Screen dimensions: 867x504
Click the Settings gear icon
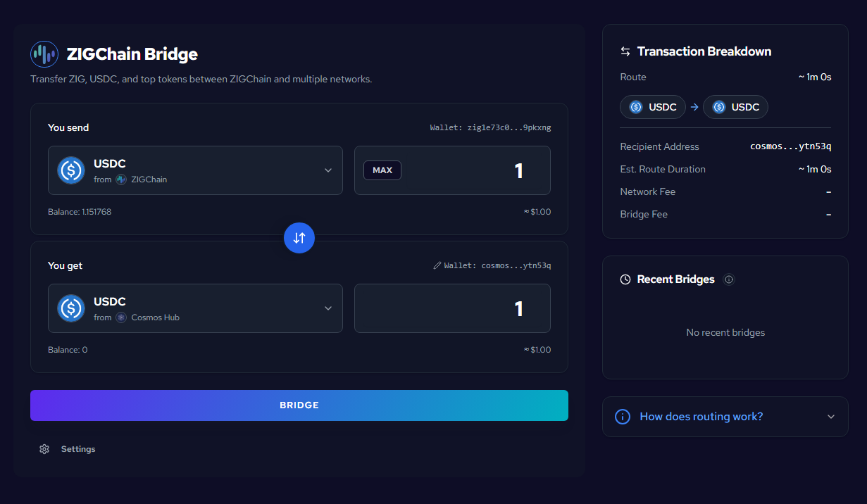(44, 449)
